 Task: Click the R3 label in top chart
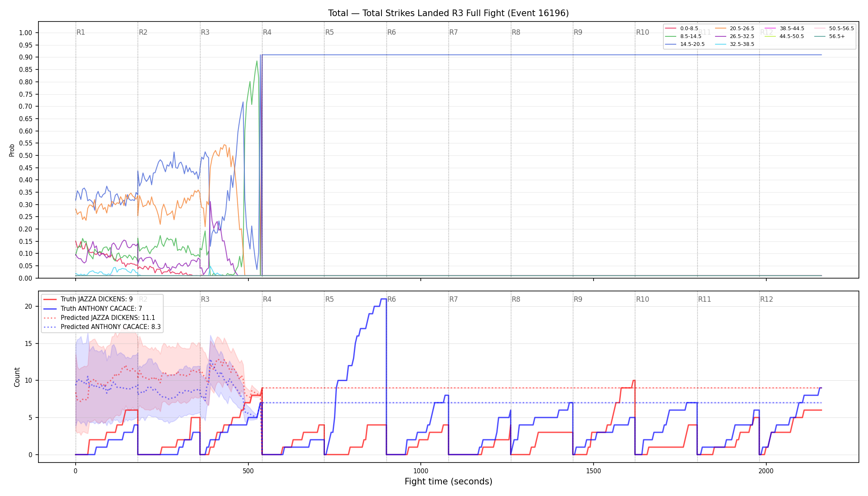[x=205, y=32]
